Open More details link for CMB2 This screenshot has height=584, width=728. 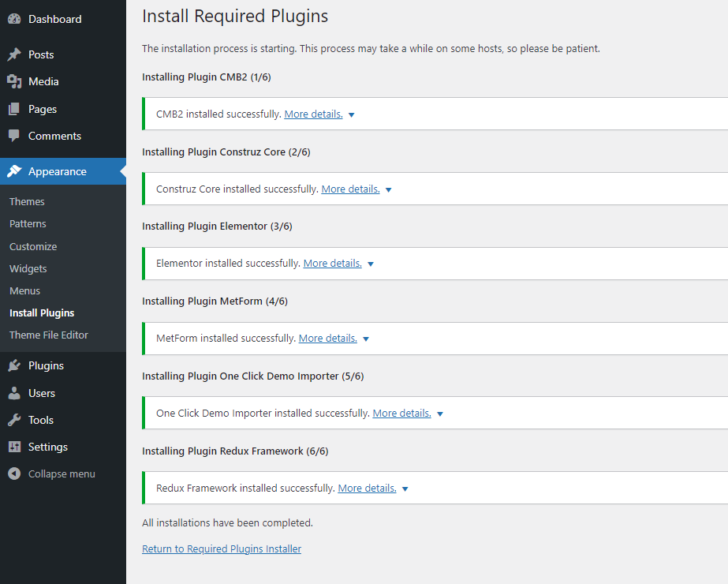(x=313, y=114)
